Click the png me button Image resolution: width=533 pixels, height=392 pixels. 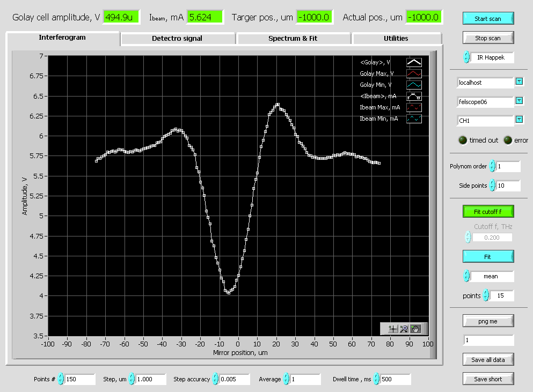tap(488, 321)
